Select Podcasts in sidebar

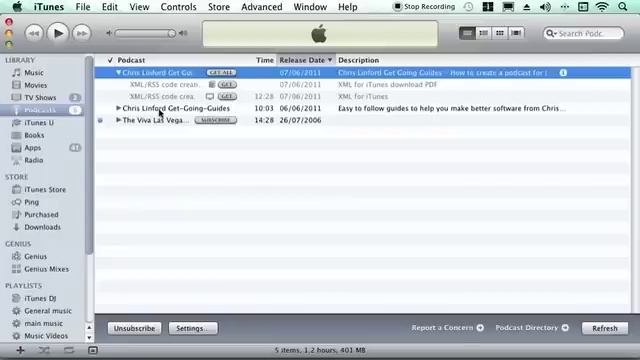pos(40,110)
